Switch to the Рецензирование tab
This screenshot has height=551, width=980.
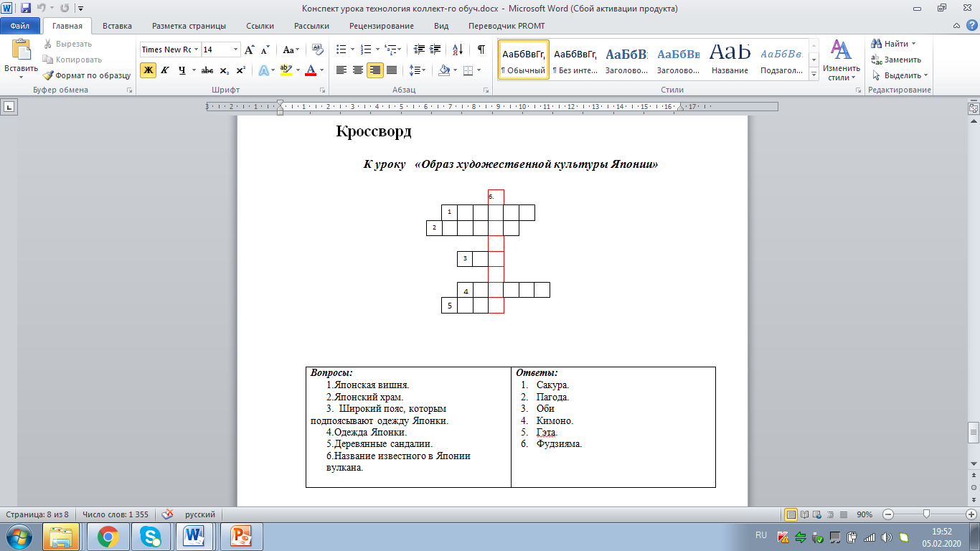(382, 26)
